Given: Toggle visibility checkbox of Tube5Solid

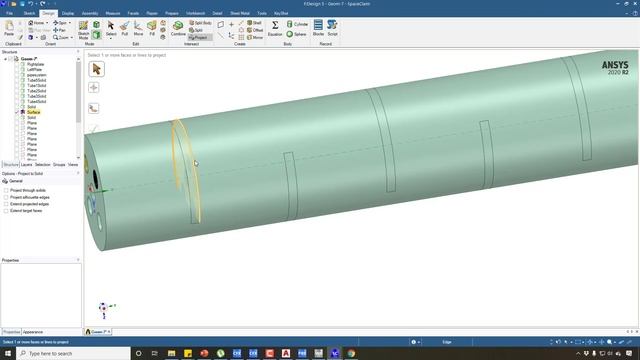Looking at the screenshot, I should (x=17, y=80).
